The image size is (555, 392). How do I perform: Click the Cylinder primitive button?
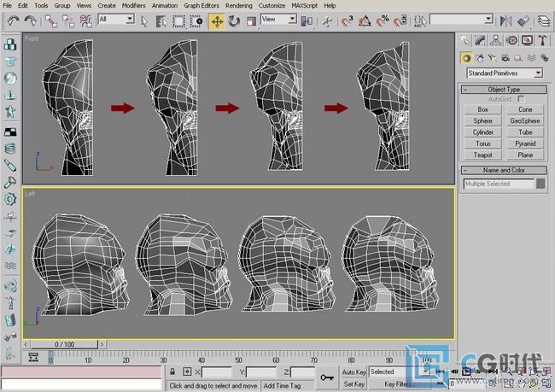pyautogui.click(x=482, y=132)
